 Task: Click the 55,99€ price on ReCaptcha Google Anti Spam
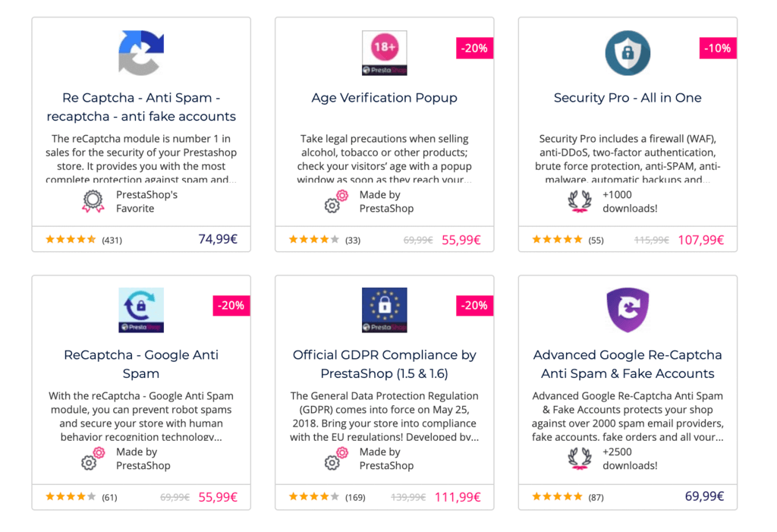(x=218, y=497)
